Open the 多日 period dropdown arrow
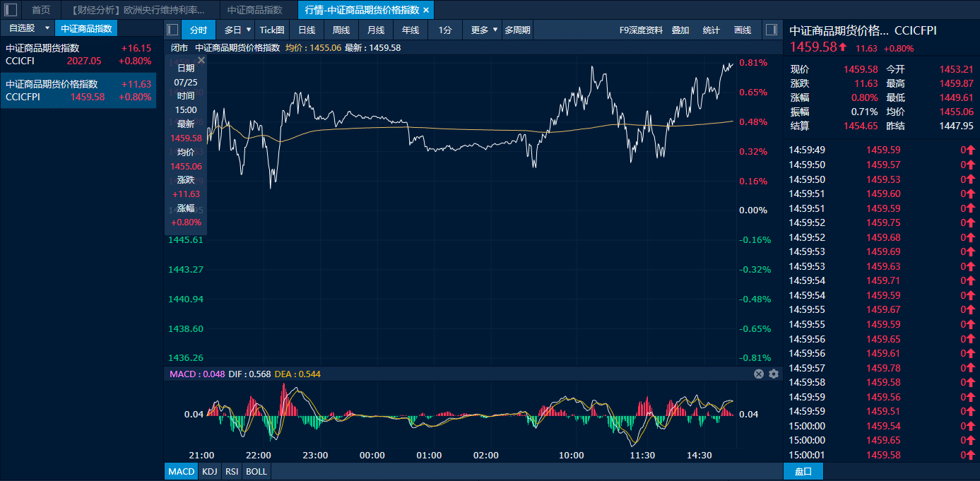980x481 pixels. [x=249, y=30]
